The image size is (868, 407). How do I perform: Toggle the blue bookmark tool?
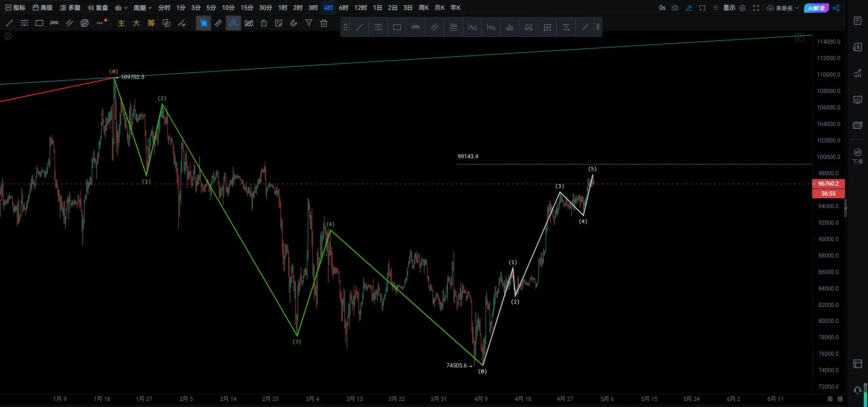(203, 23)
